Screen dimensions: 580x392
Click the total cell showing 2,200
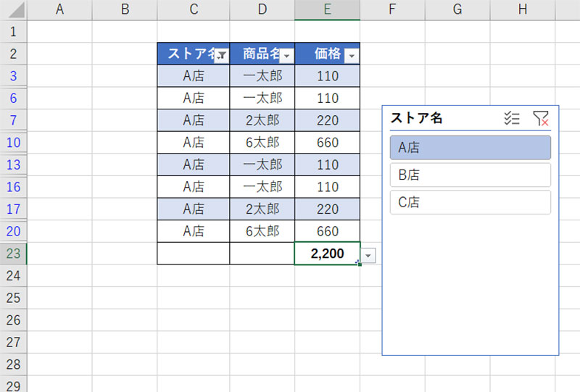pos(327,254)
